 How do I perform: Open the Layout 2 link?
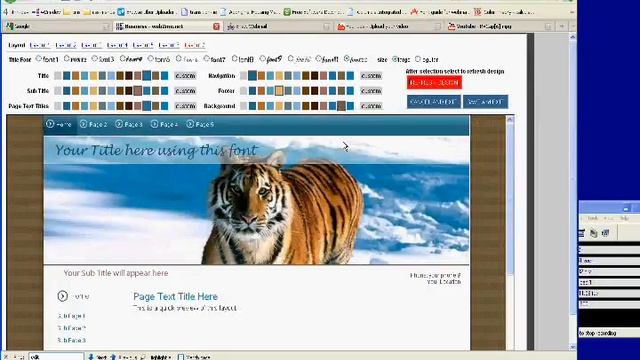tap(66, 45)
